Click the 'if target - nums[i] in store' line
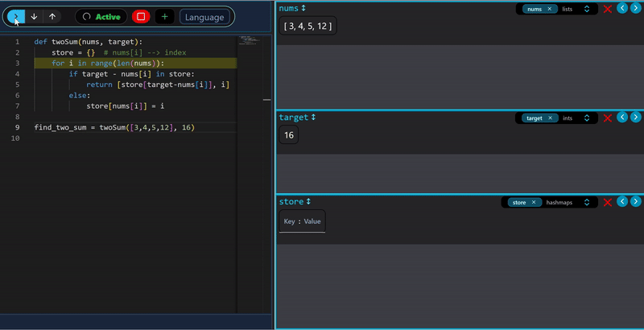The image size is (644, 330). 131,74
